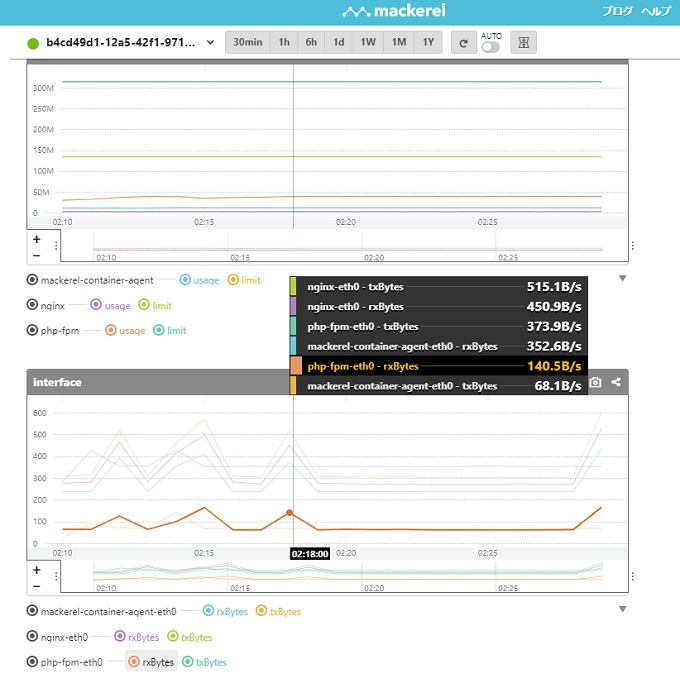Toggle the AUTO refresh switch
The width and height of the screenshot is (680, 683).
491,47
